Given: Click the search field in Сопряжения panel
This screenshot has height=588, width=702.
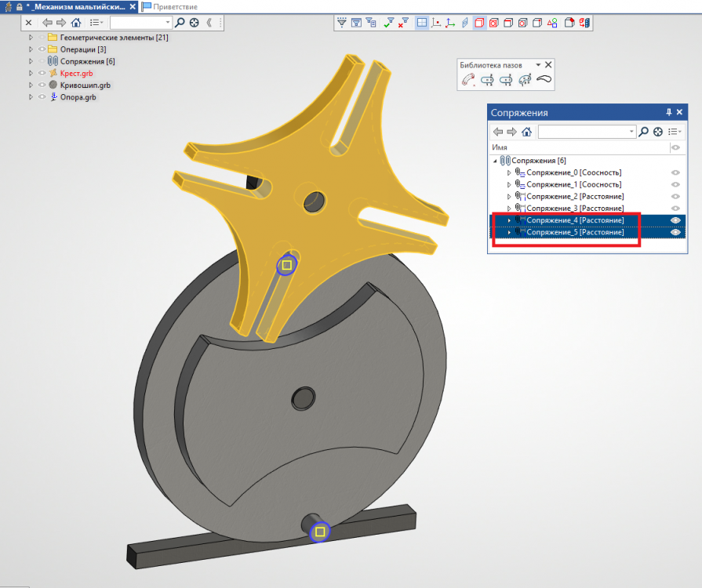Looking at the screenshot, I should tap(587, 132).
